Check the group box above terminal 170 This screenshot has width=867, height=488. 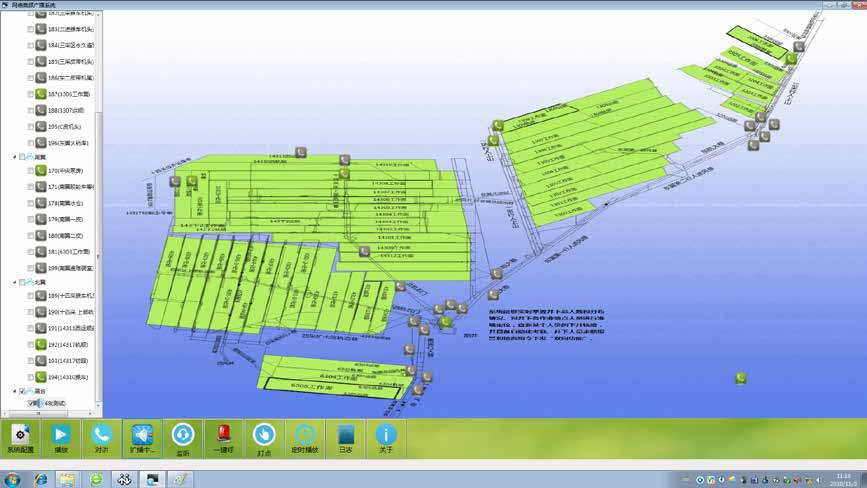(x=22, y=157)
